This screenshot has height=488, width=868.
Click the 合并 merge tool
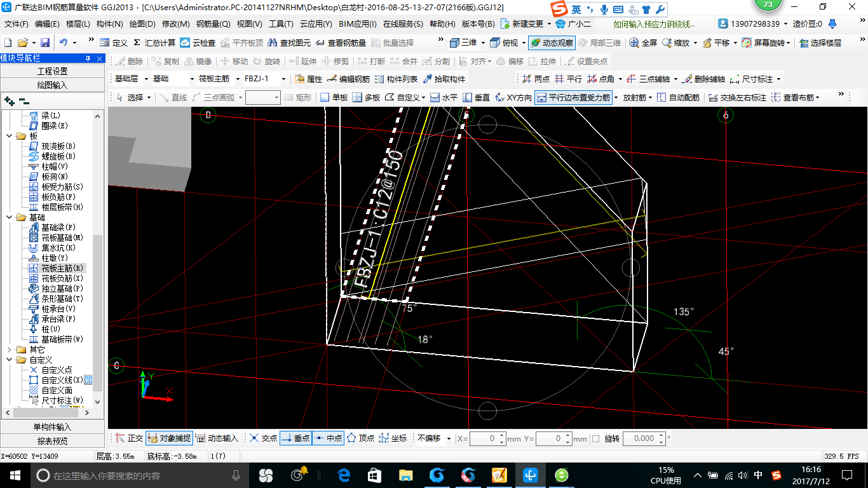pyautogui.click(x=403, y=61)
